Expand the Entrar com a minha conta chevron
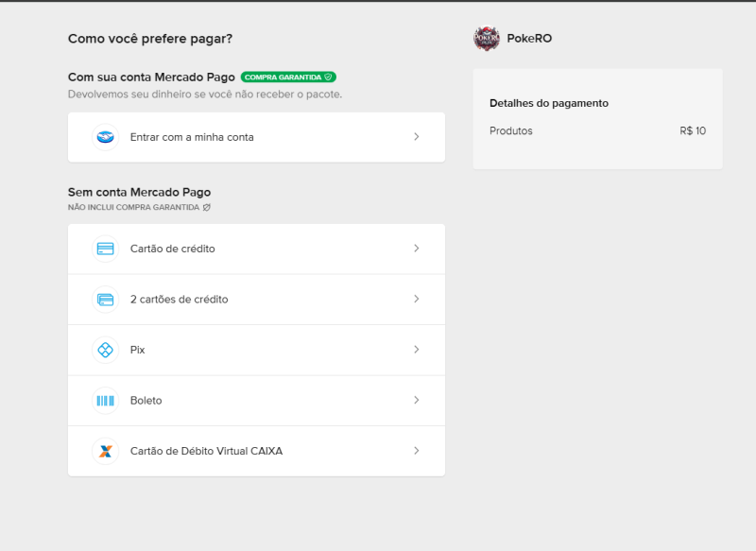This screenshot has width=756, height=551. 417,137
